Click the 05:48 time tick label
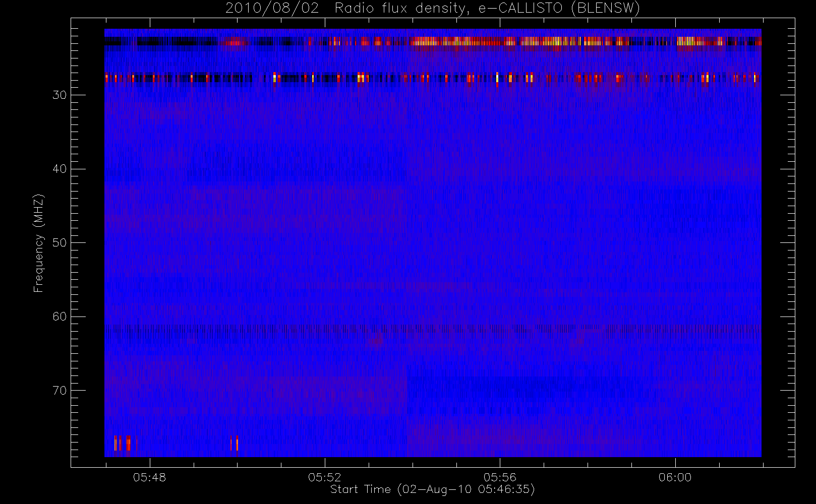The width and height of the screenshot is (816, 504). [x=150, y=477]
